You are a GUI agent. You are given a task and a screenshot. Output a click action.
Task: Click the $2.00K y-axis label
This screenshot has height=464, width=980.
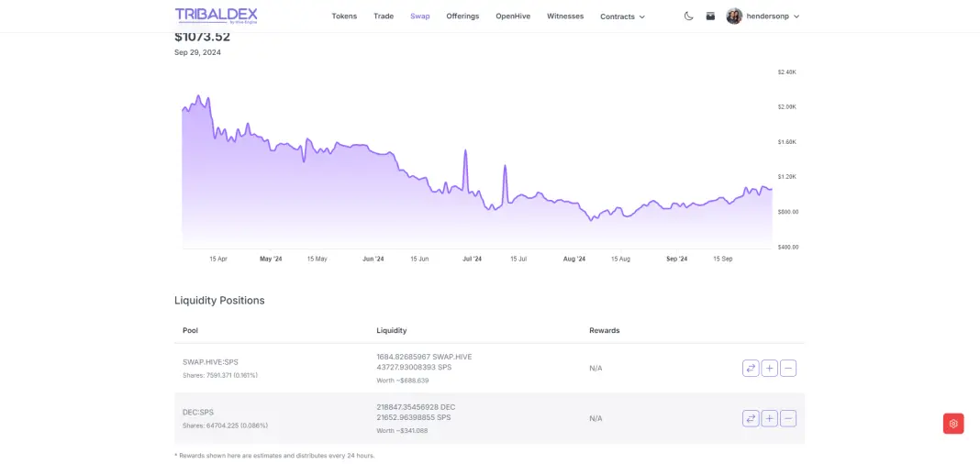pos(787,107)
